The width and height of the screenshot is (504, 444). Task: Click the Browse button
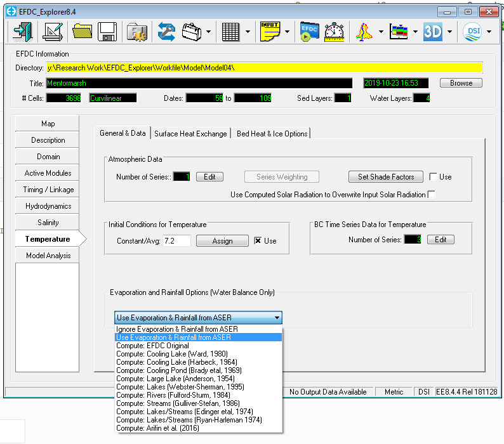461,83
